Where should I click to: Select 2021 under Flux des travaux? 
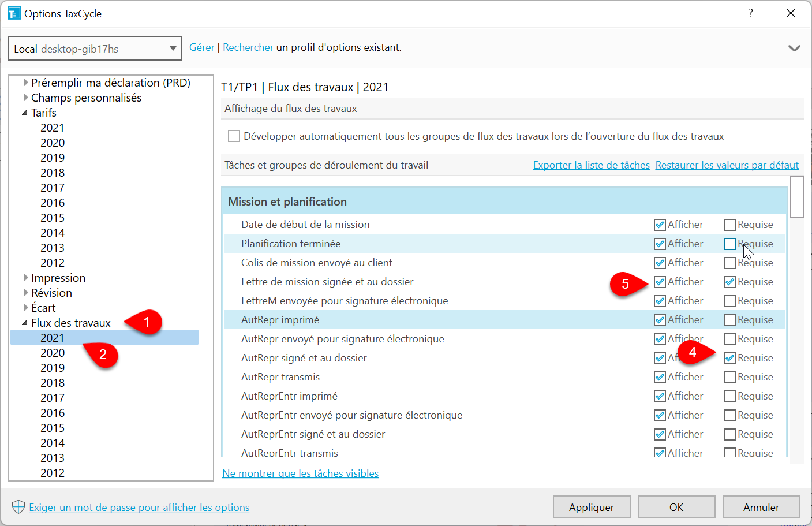[x=53, y=338]
